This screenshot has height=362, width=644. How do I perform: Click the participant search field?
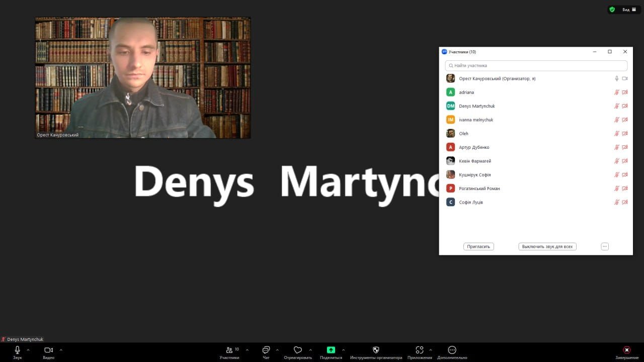click(536, 65)
